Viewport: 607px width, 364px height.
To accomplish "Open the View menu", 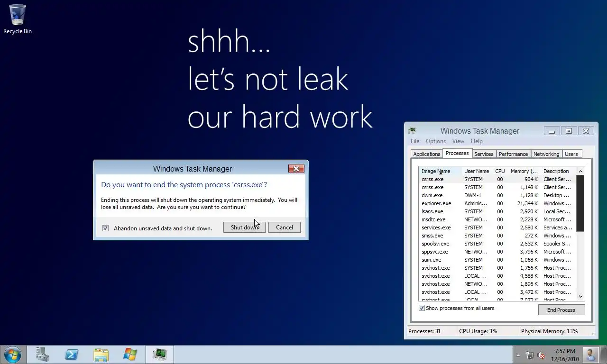I will pos(458,141).
